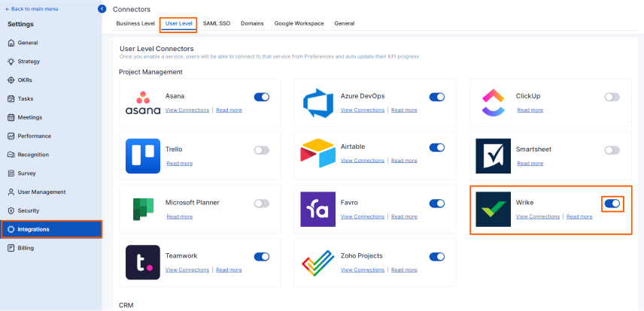Click the Teamwork logo
The image size is (644, 311).
pos(143,263)
